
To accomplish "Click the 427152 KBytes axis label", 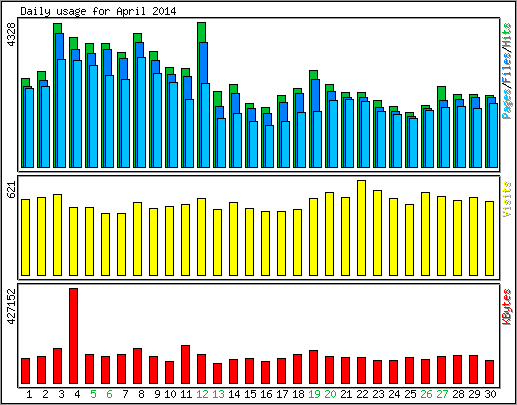I will point(11,306).
